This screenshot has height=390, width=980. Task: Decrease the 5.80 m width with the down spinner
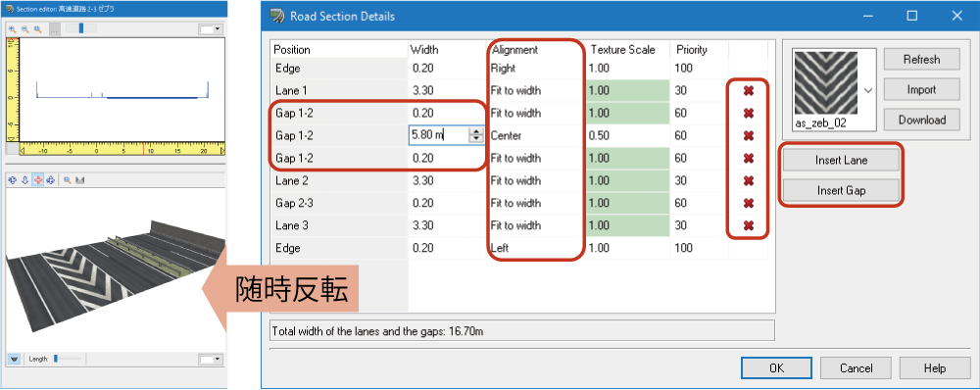[x=476, y=139]
